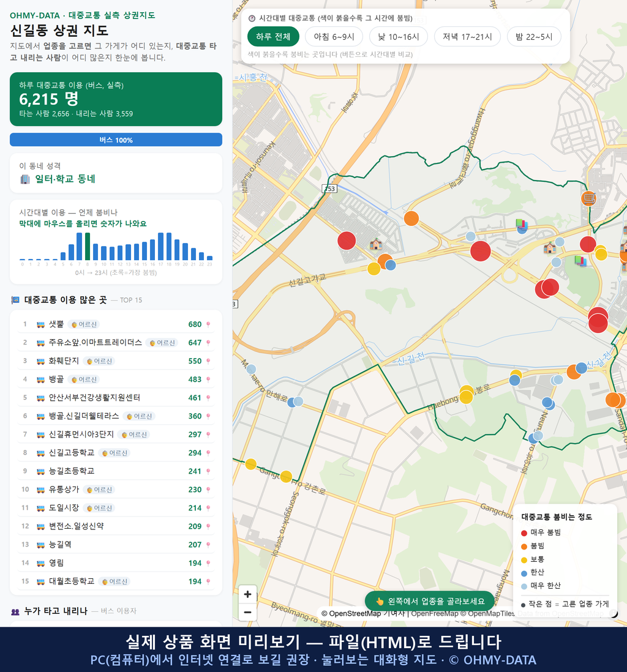This screenshot has width=627, height=672.
Task: Click the bus icon beside 능길역
Action: click(x=41, y=545)
